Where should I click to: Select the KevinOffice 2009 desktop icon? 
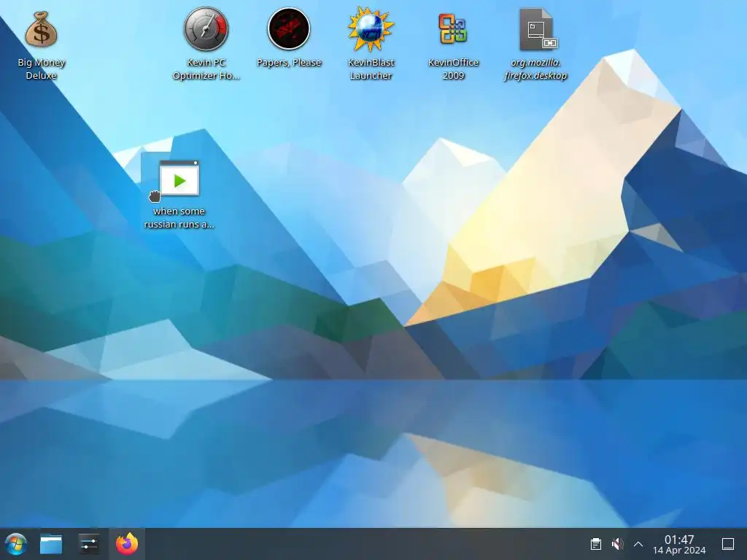[x=453, y=29]
